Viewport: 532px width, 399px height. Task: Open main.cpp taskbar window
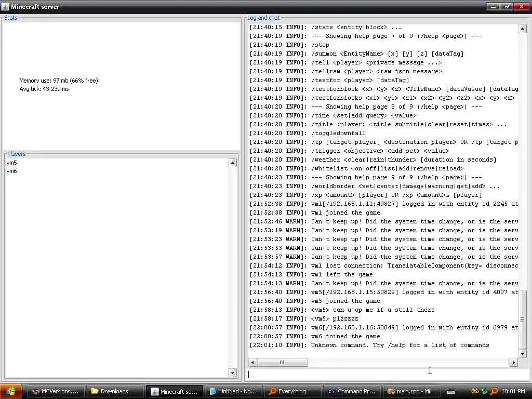pos(411,391)
